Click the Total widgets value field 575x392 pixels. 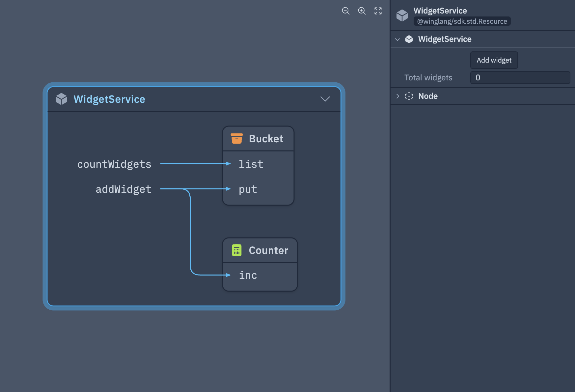[x=520, y=78]
